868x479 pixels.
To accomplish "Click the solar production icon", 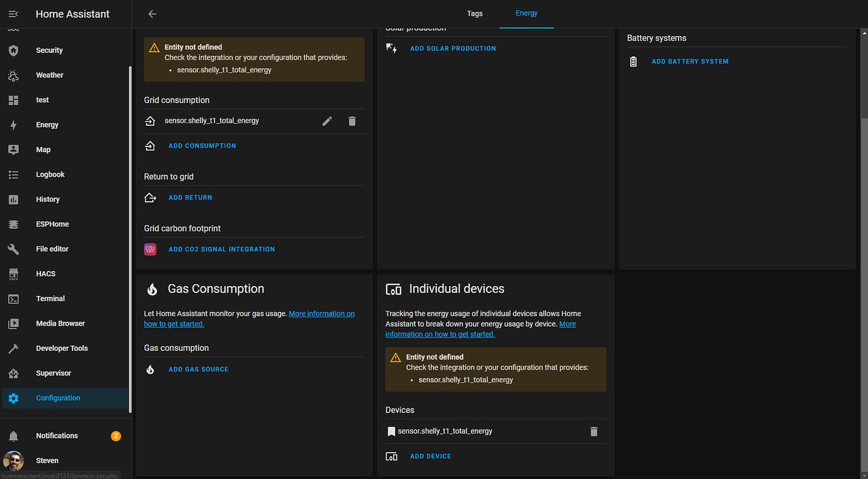I will point(391,47).
